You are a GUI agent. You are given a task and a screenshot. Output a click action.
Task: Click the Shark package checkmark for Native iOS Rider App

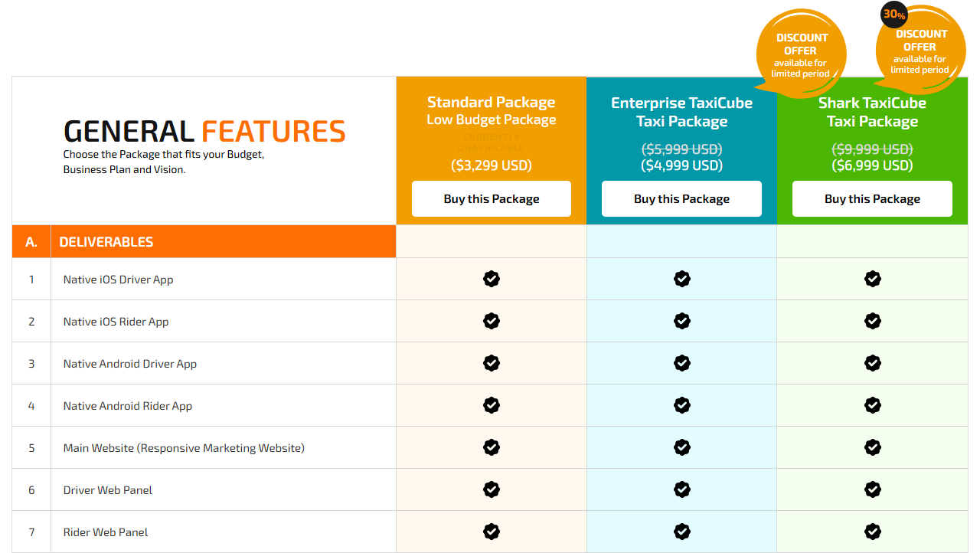pos(872,321)
